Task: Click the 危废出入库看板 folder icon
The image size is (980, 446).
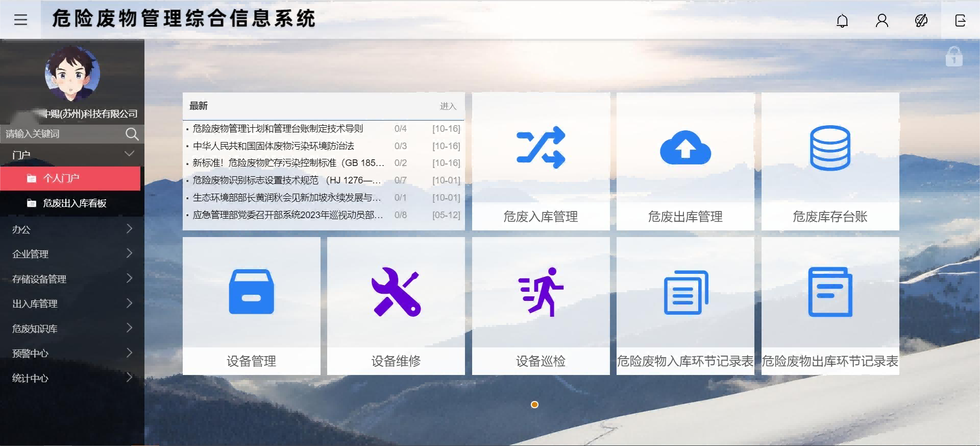Action: tap(32, 203)
